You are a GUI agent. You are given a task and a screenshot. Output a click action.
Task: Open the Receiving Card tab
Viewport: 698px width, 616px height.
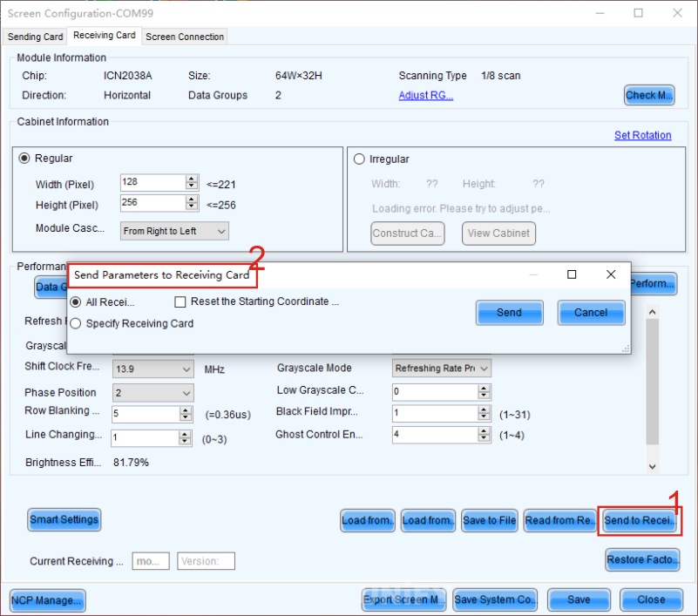(105, 35)
